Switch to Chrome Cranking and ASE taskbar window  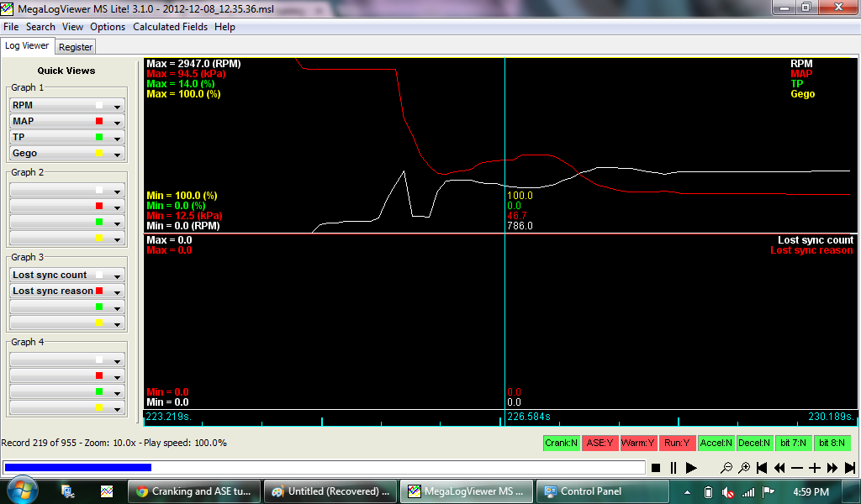[195, 491]
